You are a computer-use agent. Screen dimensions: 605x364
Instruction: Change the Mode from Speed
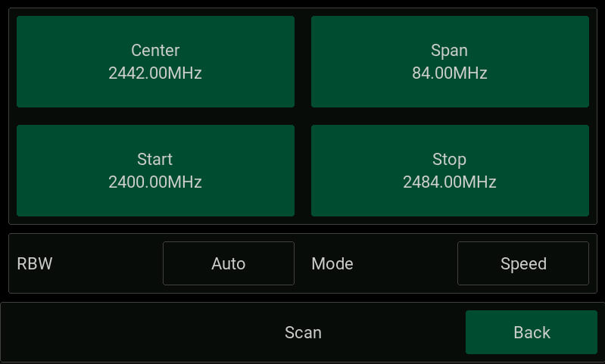click(522, 263)
